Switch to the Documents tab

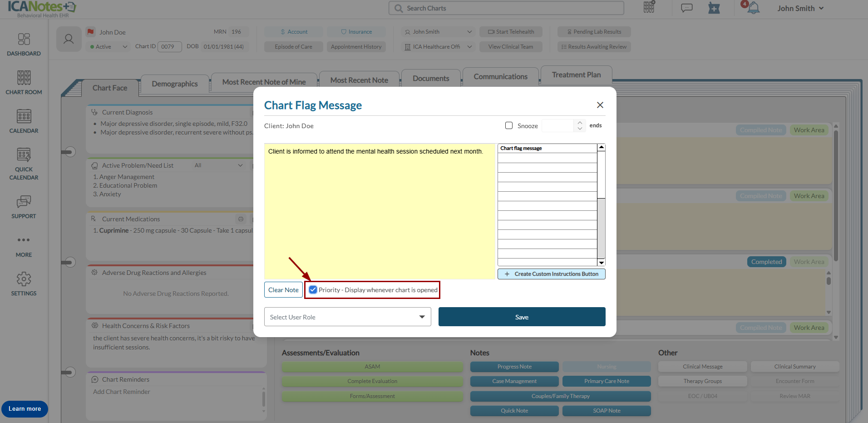[431, 78]
